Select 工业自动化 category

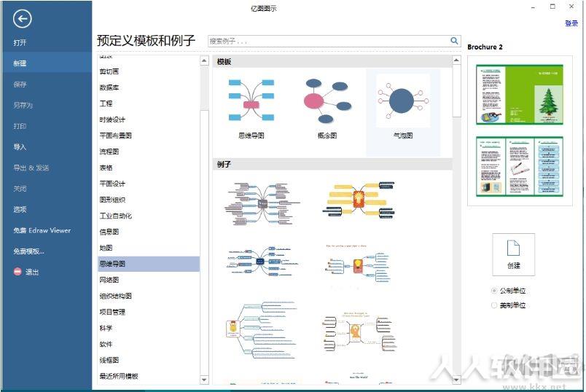tap(115, 216)
